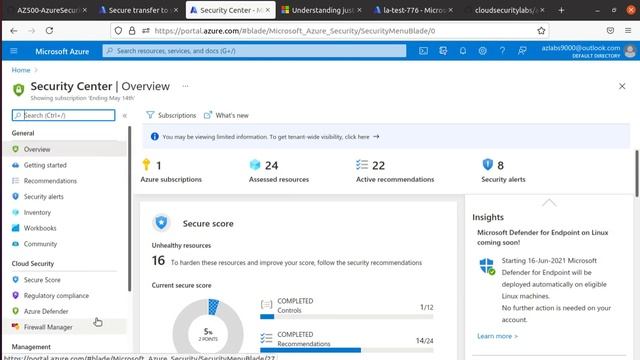Click the account avatar picture

[x=630, y=51]
